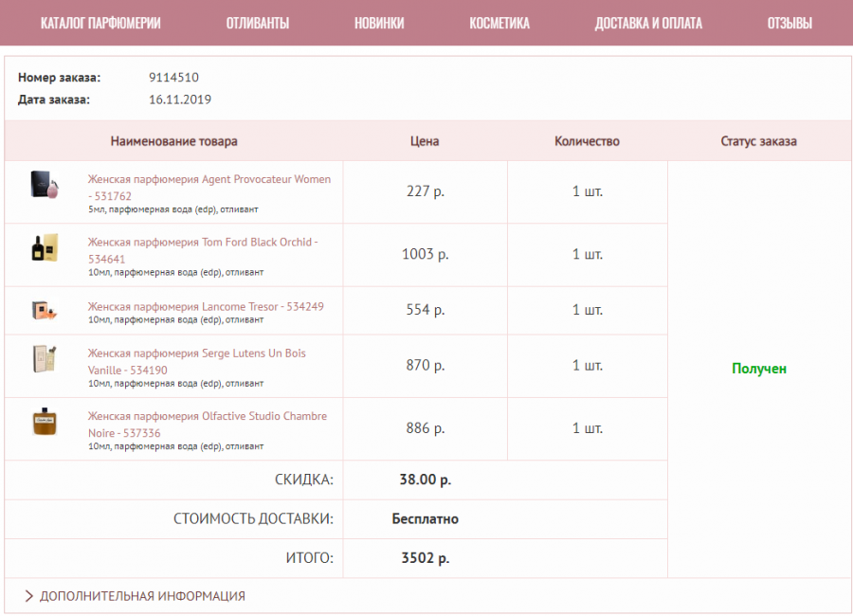The height and width of the screenshot is (616, 853).
Task: Open Agent Provocateur Women product link
Action: pyautogui.click(x=209, y=188)
